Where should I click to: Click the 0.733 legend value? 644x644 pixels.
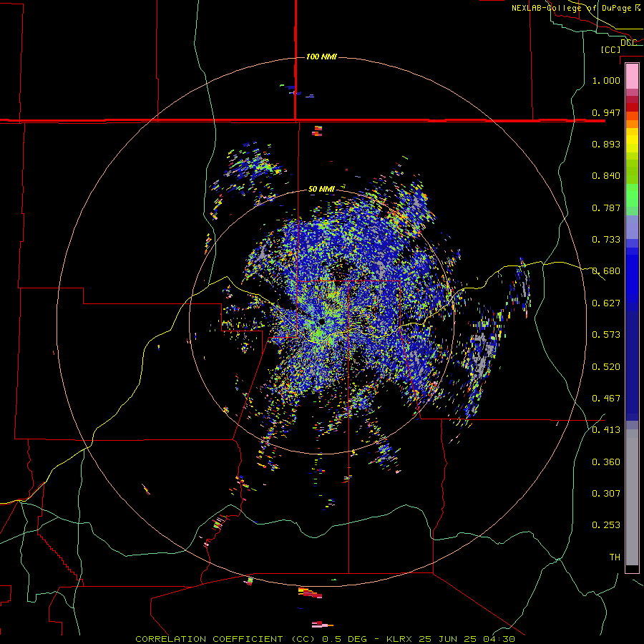[606, 240]
